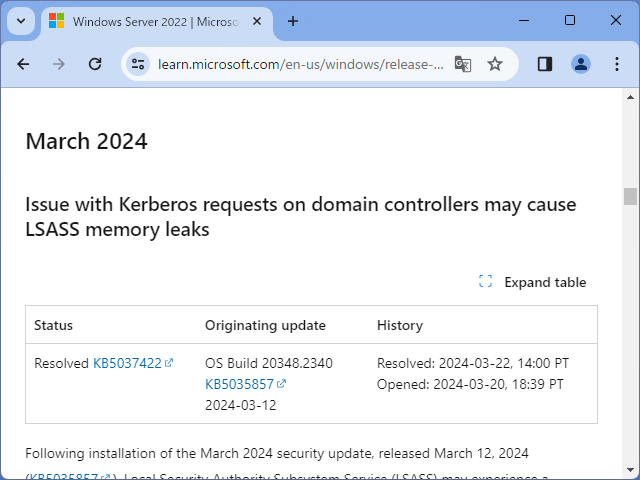The image size is (640, 480).
Task: Click the browser back arrow
Action: click(23, 64)
